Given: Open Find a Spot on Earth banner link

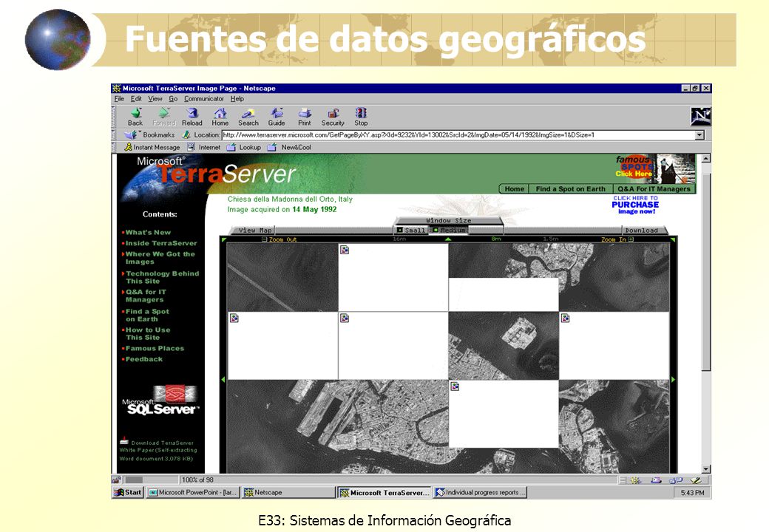Looking at the screenshot, I should [x=570, y=188].
